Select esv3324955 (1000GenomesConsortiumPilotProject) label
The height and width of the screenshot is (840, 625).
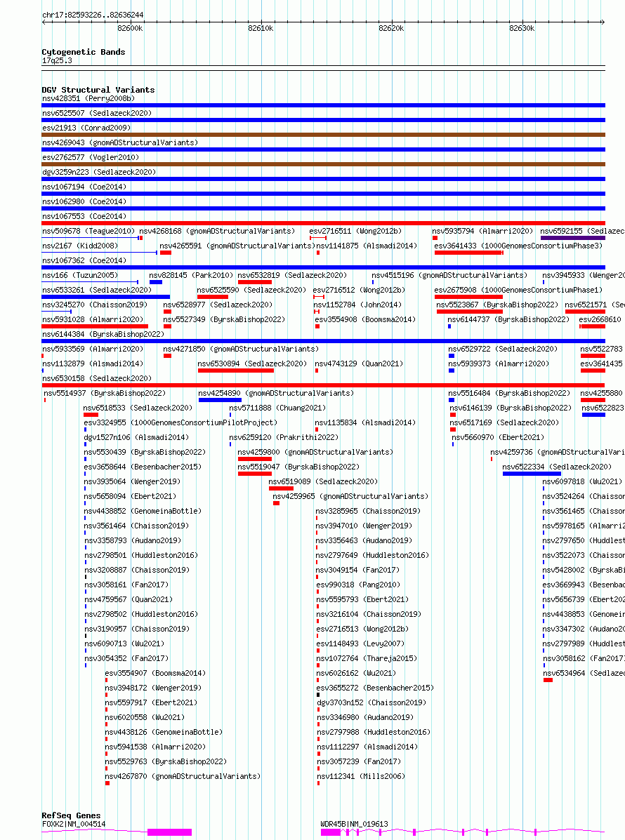point(180,422)
